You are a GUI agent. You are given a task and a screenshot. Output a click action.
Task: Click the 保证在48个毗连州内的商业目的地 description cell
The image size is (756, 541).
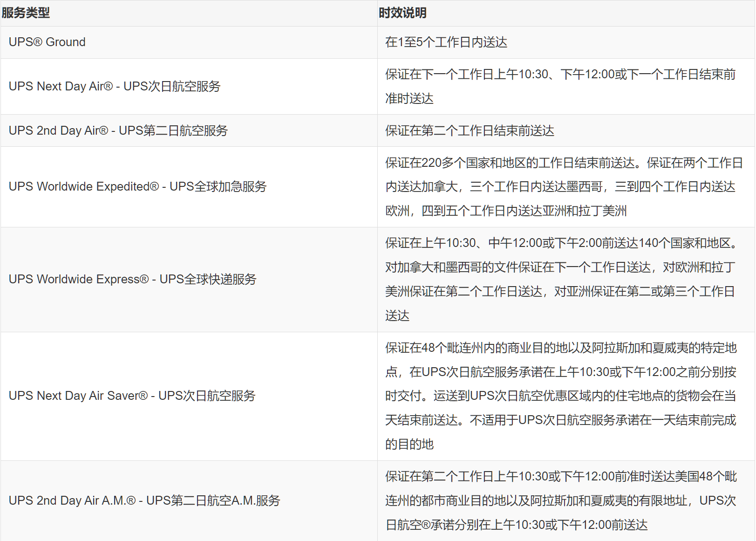coord(566,396)
